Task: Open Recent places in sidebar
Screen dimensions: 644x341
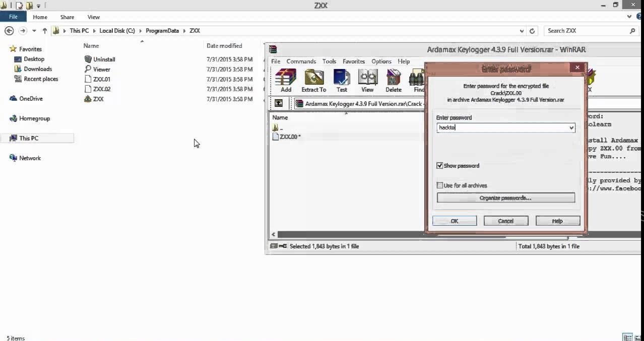Action: pyautogui.click(x=36, y=79)
